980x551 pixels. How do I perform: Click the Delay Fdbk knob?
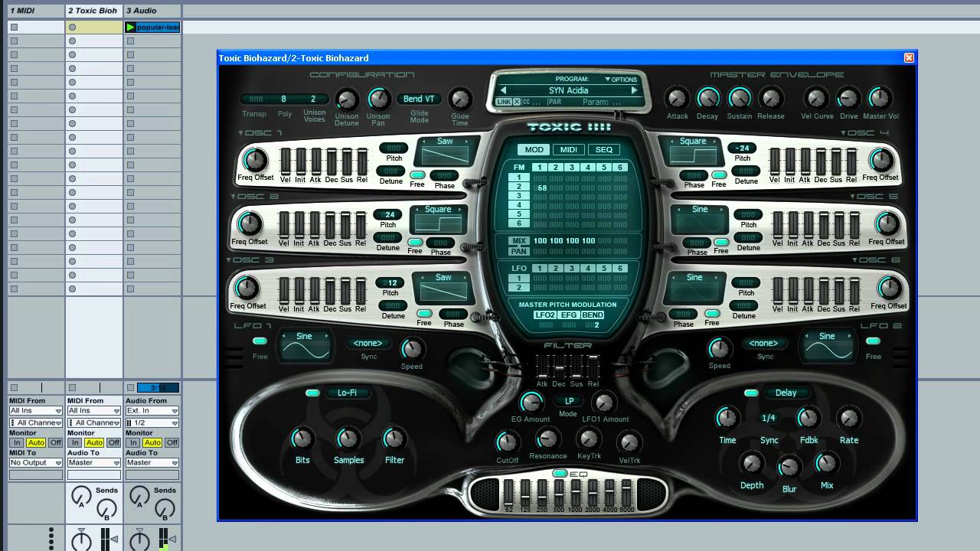[x=808, y=418]
